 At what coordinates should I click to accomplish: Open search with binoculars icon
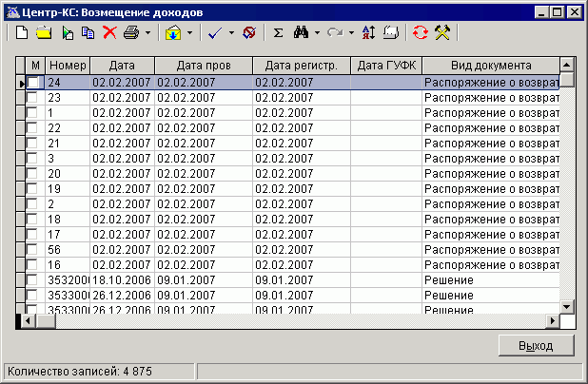click(300, 32)
